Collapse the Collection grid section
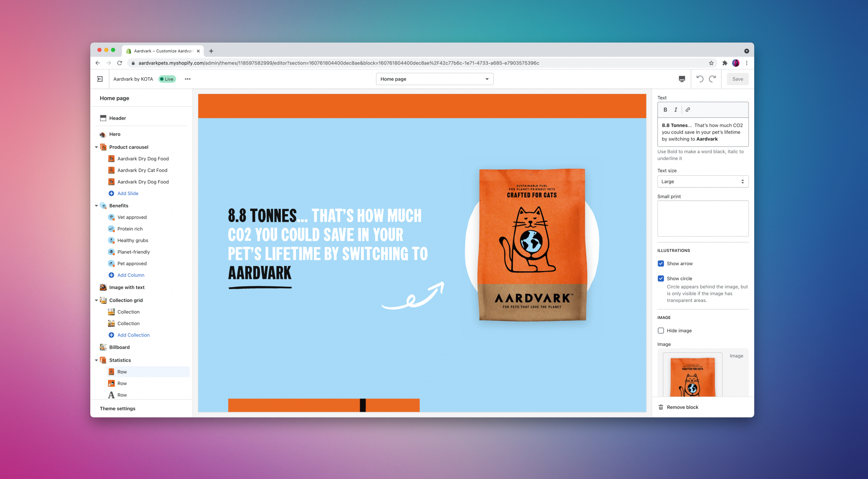Screen dimensions: 868x479 pos(97,301)
